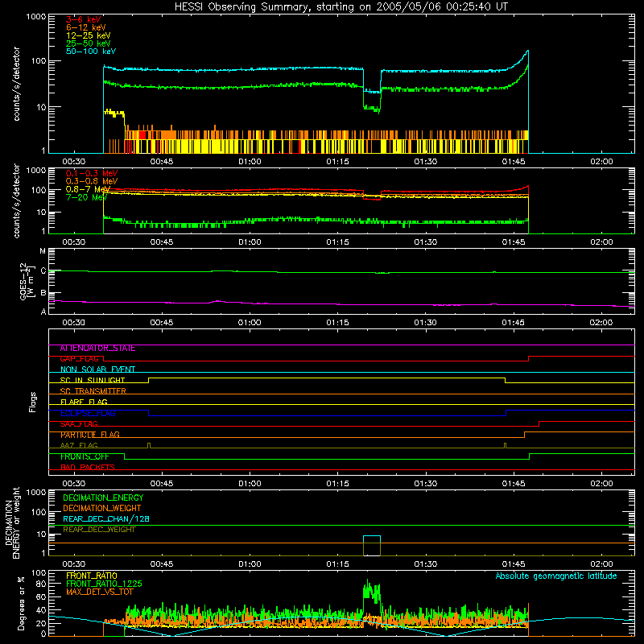Click the C tick on GOES axis

43,271
